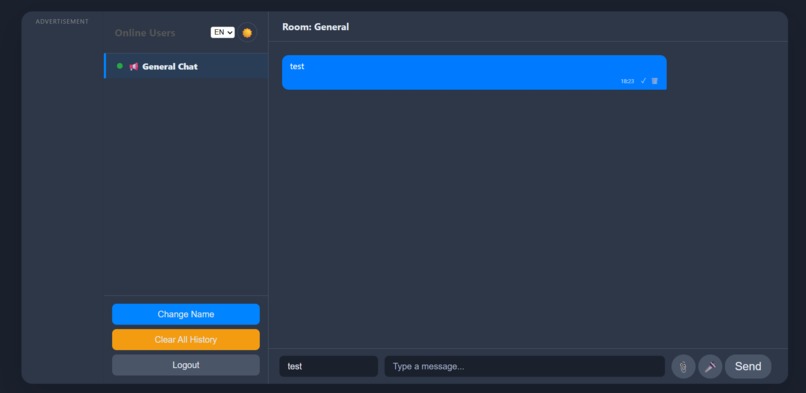This screenshot has width=806, height=393.
Task: Click the paperclip attach file icon
Action: pos(683,367)
